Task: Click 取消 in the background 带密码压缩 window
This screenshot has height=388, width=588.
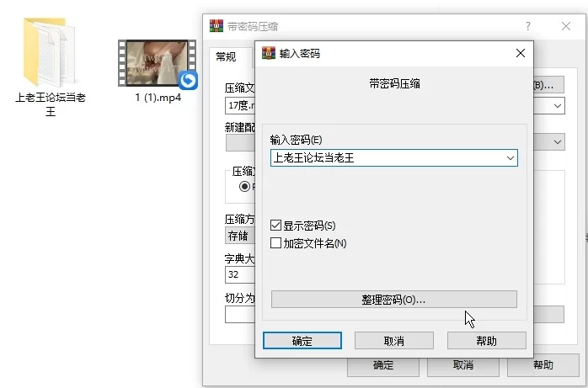Action: pyautogui.click(x=463, y=365)
